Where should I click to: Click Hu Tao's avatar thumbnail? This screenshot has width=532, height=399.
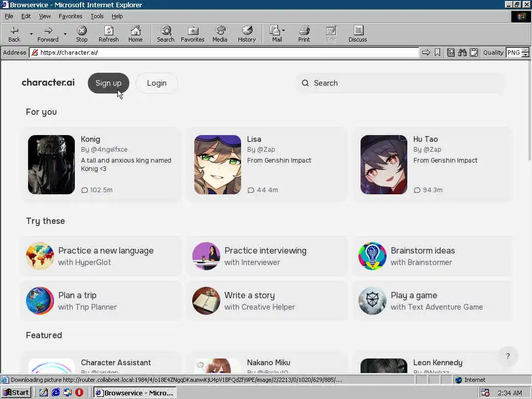point(384,165)
